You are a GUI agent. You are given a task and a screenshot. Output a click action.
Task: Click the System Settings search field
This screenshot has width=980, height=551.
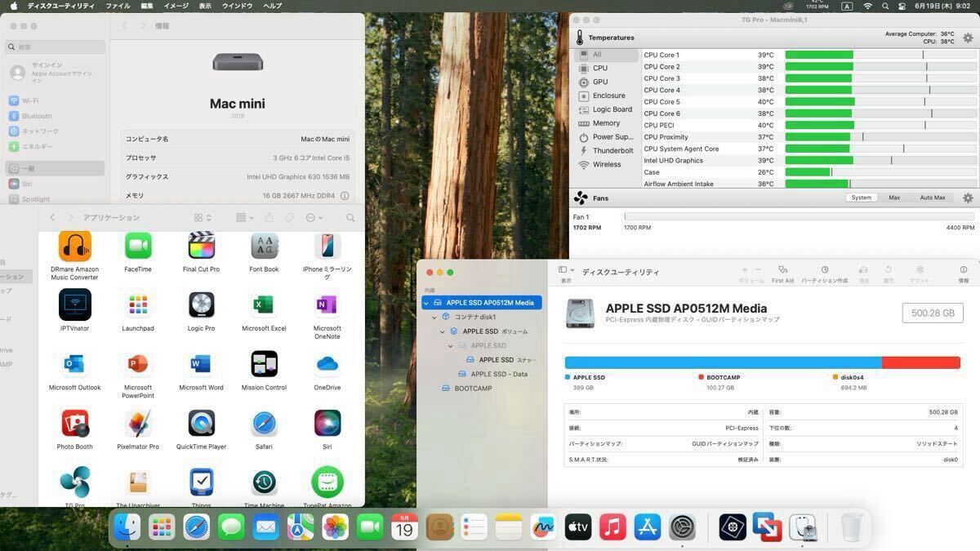[56, 47]
